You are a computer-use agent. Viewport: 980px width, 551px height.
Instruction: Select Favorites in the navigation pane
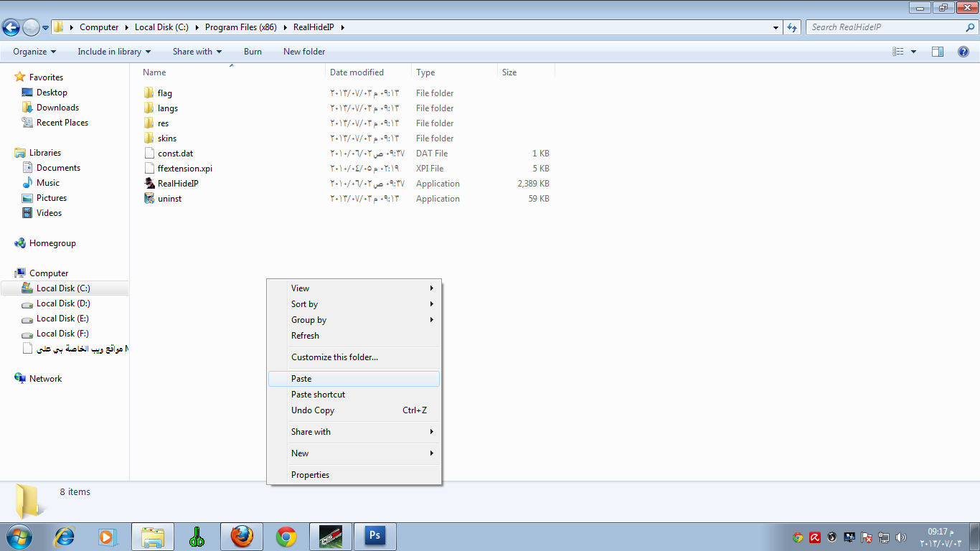(x=46, y=77)
